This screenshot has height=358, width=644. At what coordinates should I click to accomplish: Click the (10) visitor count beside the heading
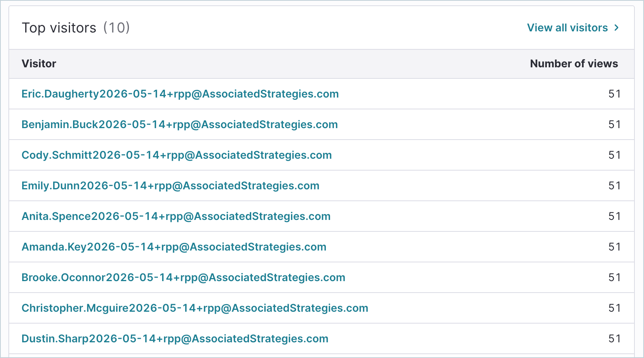pyautogui.click(x=117, y=28)
